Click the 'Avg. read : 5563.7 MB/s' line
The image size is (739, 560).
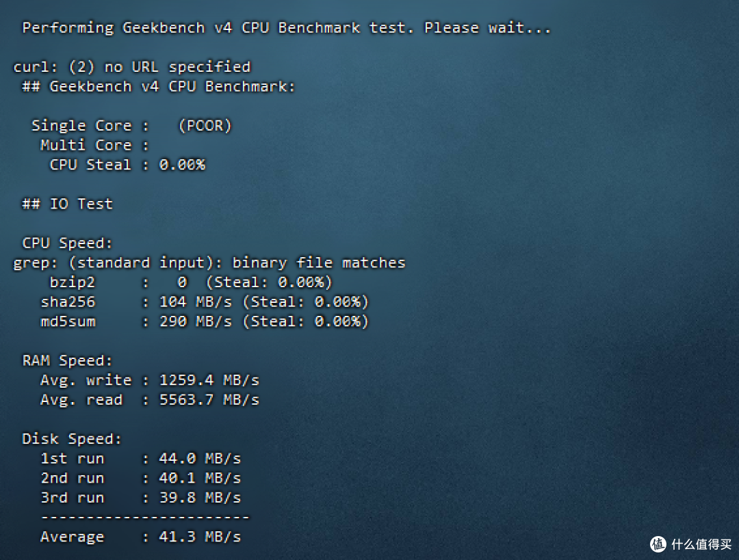click(150, 400)
